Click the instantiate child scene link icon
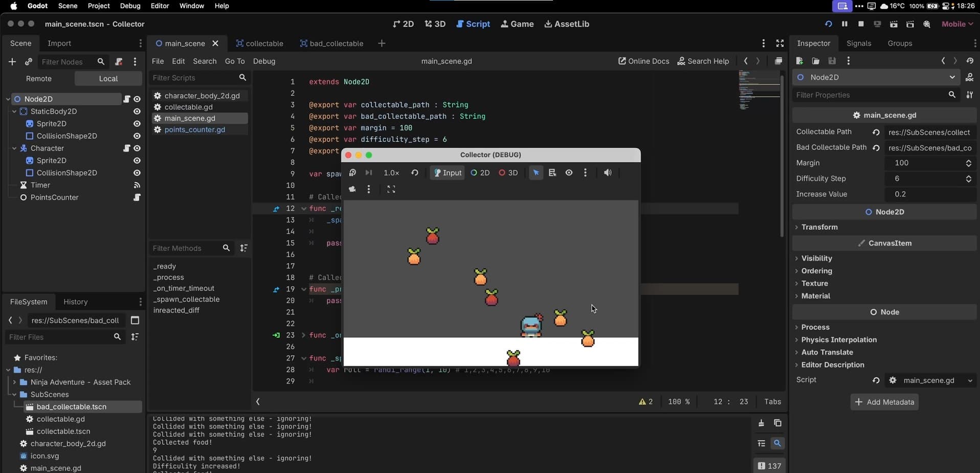 pyautogui.click(x=29, y=62)
